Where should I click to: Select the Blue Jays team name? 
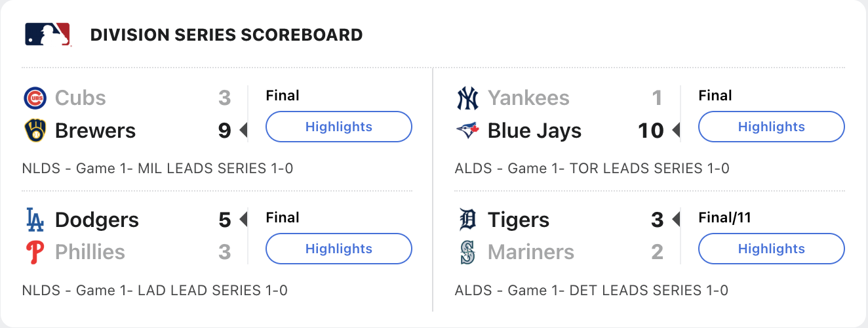tap(534, 131)
